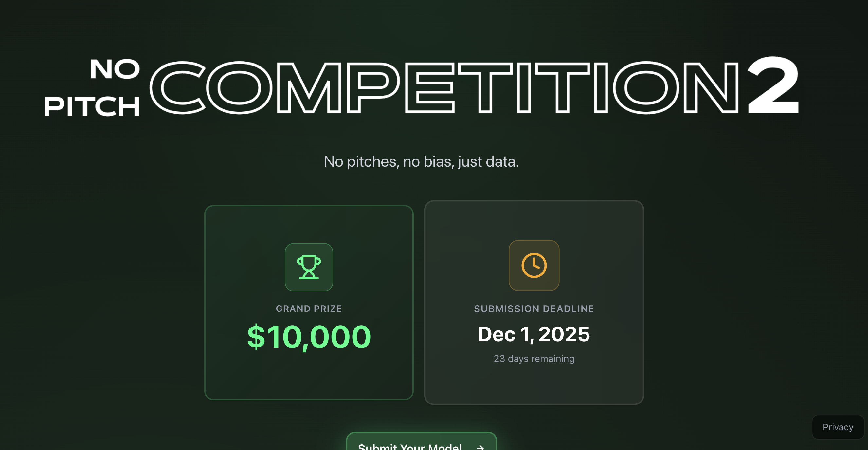
Task: Select the $10,000 prize amount
Action: (x=309, y=336)
